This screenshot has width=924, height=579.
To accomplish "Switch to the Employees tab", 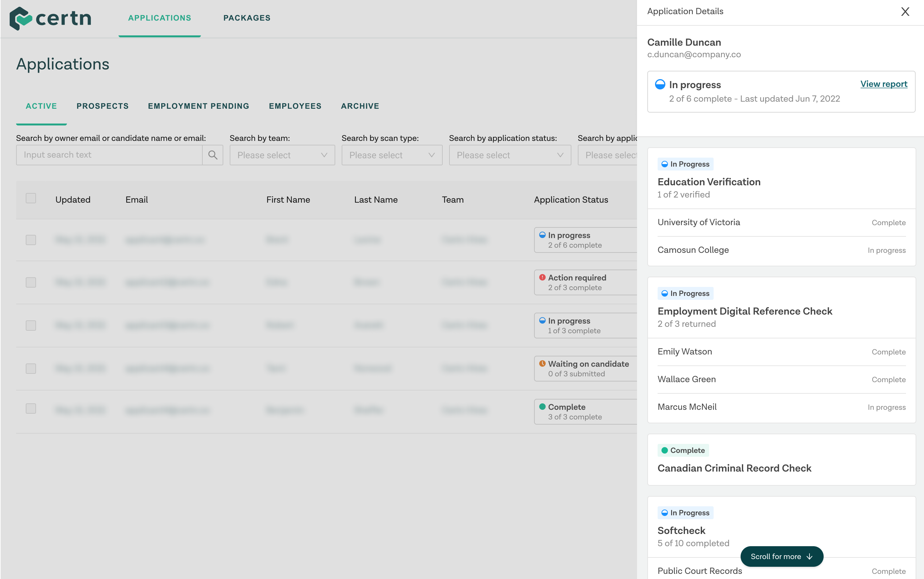I will 295,106.
